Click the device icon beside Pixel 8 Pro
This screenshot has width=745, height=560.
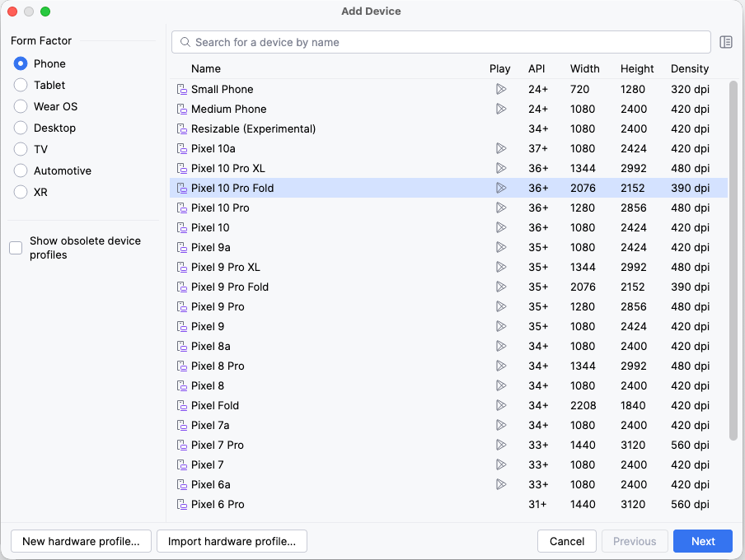click(x=182, y=366)
